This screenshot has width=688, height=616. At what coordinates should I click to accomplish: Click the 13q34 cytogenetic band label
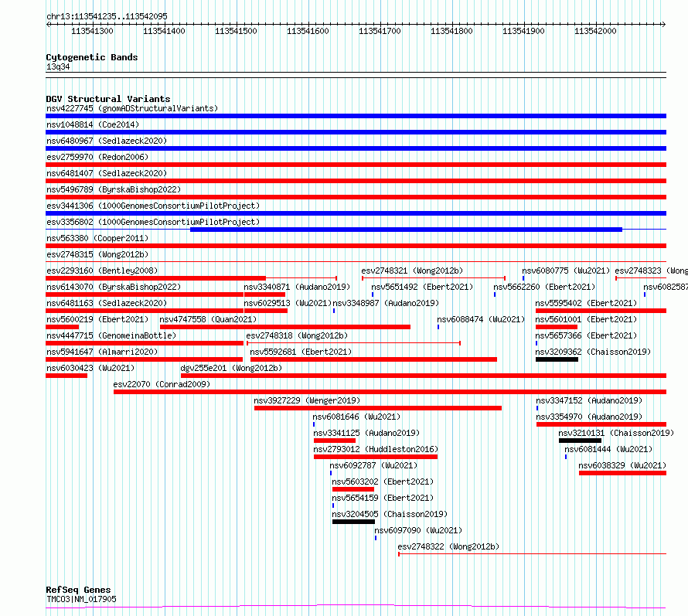pos(58,66)
